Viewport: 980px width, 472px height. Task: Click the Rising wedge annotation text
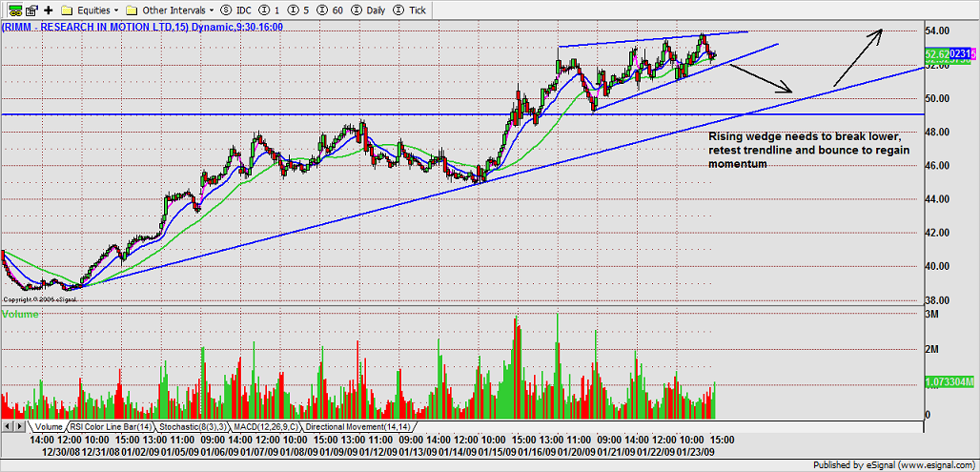point(808,150)
